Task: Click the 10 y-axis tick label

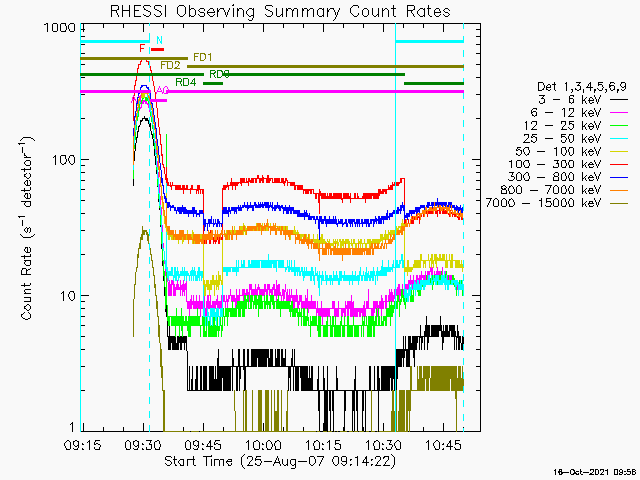Action: 68,296
